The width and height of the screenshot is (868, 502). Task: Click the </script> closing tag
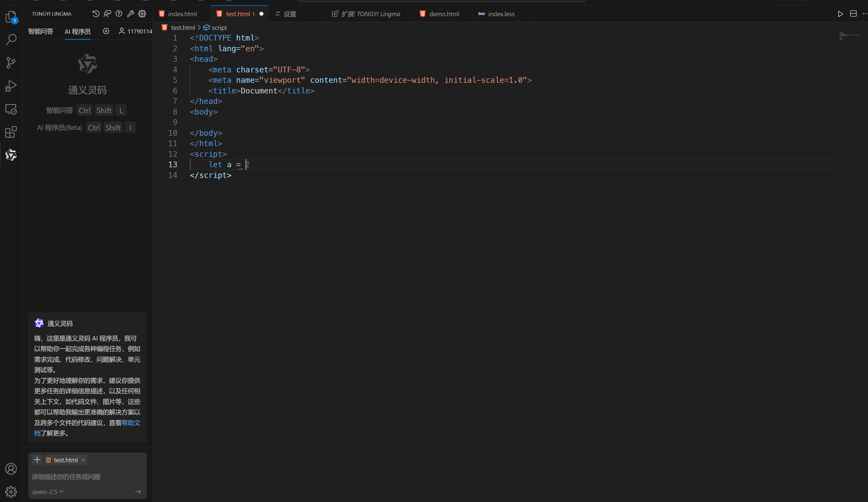210,175
